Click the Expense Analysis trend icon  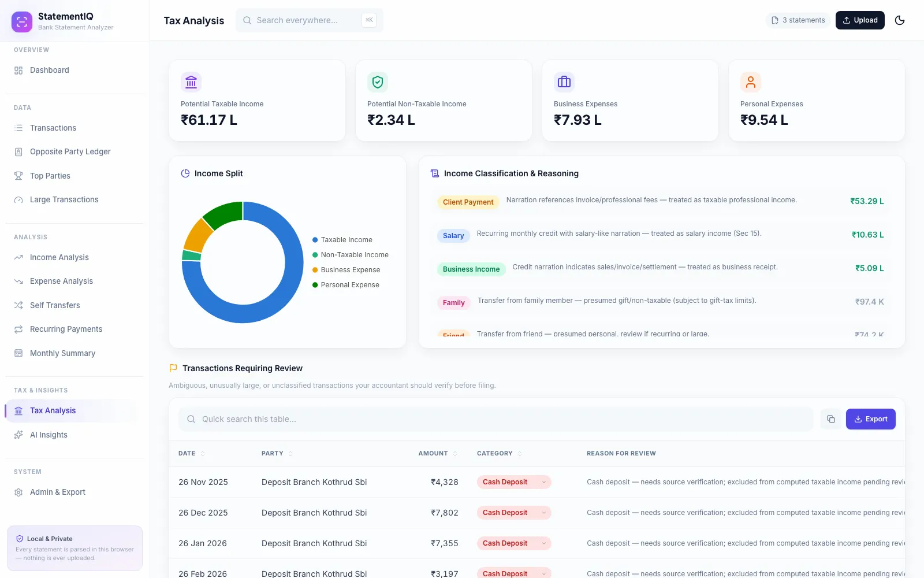[x=18, y=281]
